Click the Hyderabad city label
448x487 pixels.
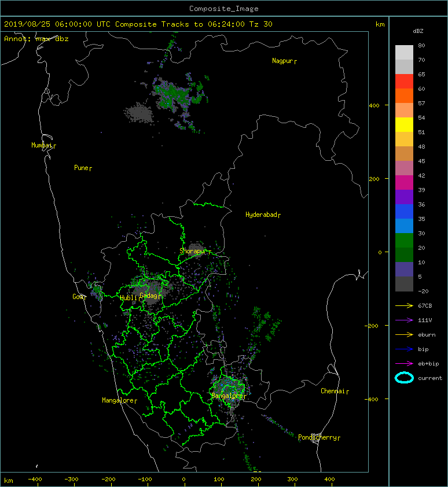(261, 215)
